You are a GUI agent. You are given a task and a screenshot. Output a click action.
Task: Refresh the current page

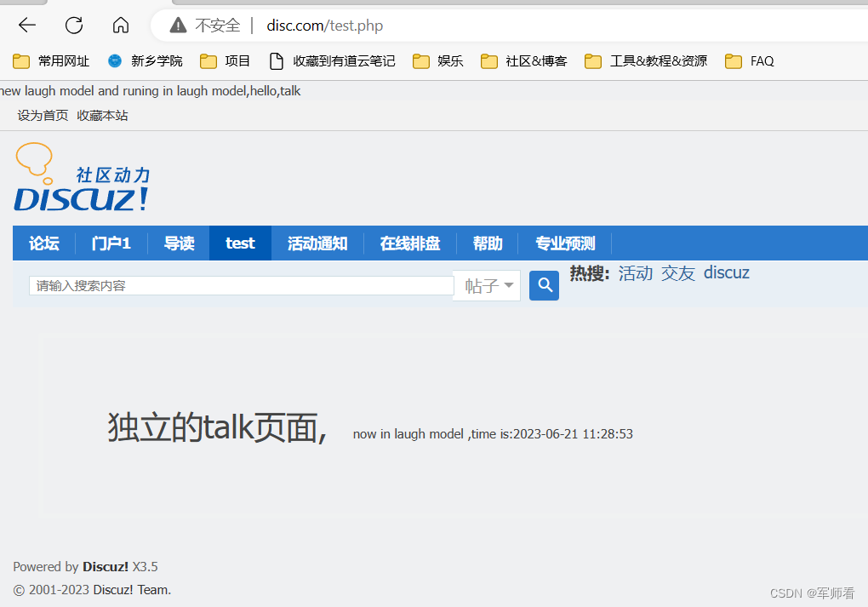pos(73,26)
